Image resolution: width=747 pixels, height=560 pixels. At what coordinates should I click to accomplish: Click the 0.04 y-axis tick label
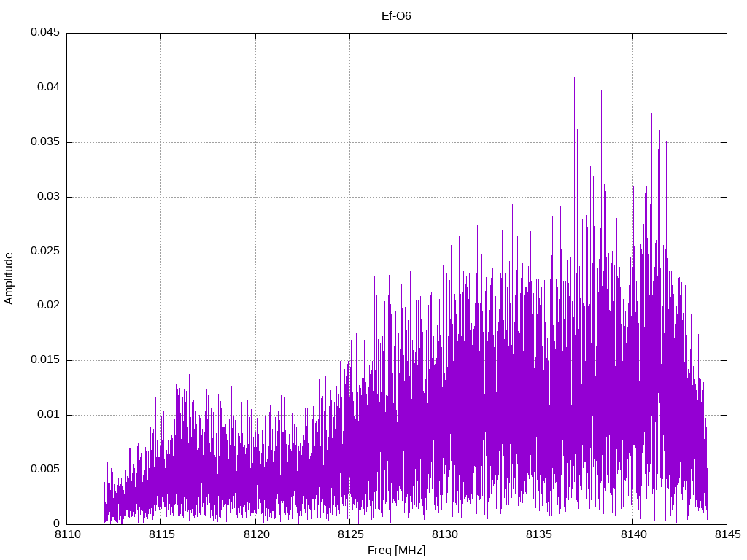49,87
